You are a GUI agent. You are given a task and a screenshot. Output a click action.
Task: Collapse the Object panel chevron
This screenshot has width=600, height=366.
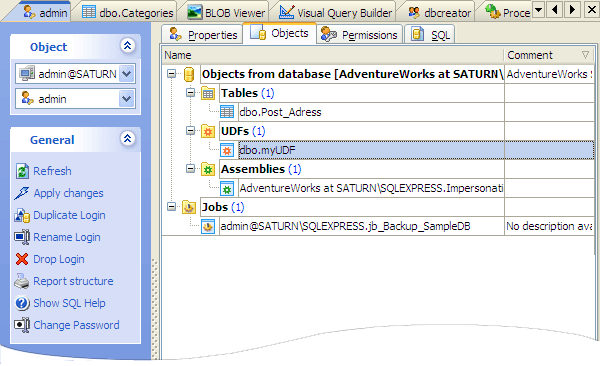(127, 46)
